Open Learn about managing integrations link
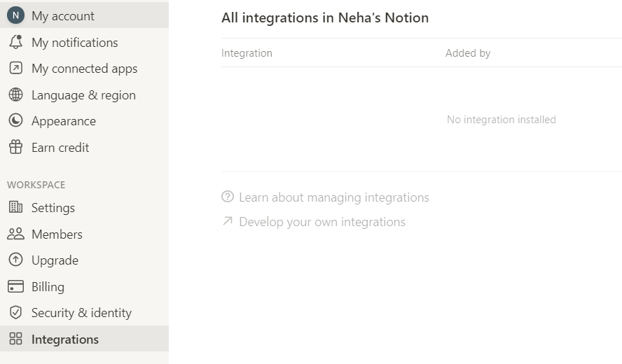Viewport: 622px width, 364px height. [x=333, y=197]
